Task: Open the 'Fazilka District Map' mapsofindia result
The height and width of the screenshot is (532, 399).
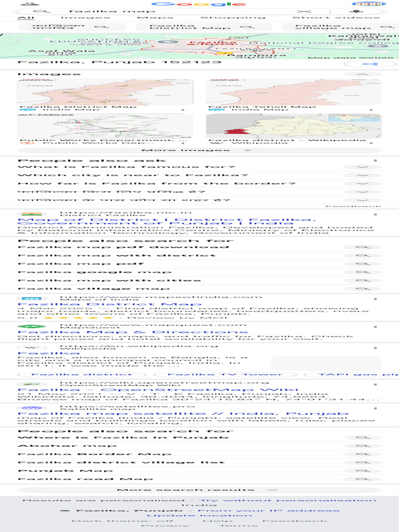Action: click(109, 304)
